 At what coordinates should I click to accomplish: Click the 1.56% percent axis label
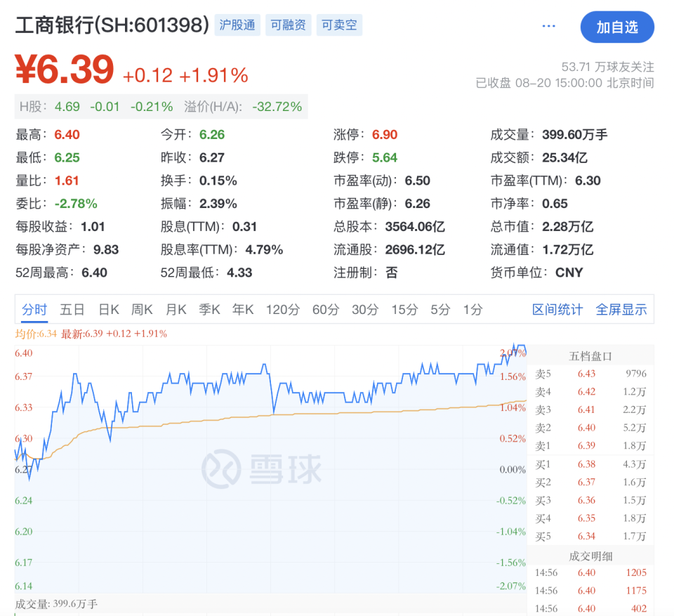(513, 376)
